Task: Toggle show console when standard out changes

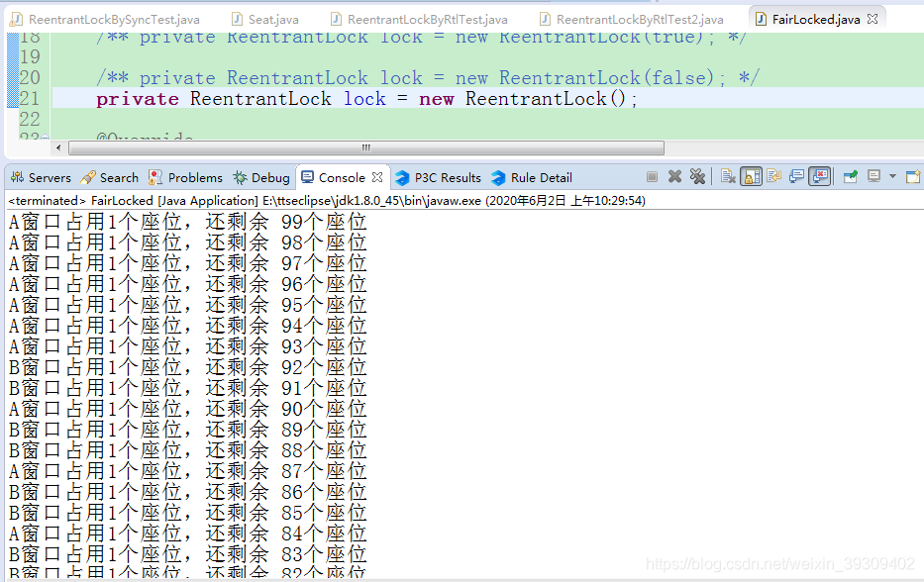Action: point(796,177)
